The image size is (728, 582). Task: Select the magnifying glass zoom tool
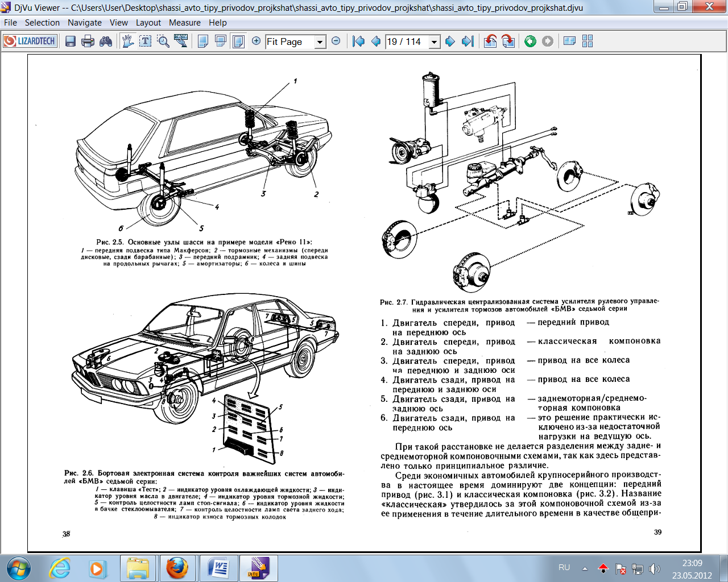163,41
